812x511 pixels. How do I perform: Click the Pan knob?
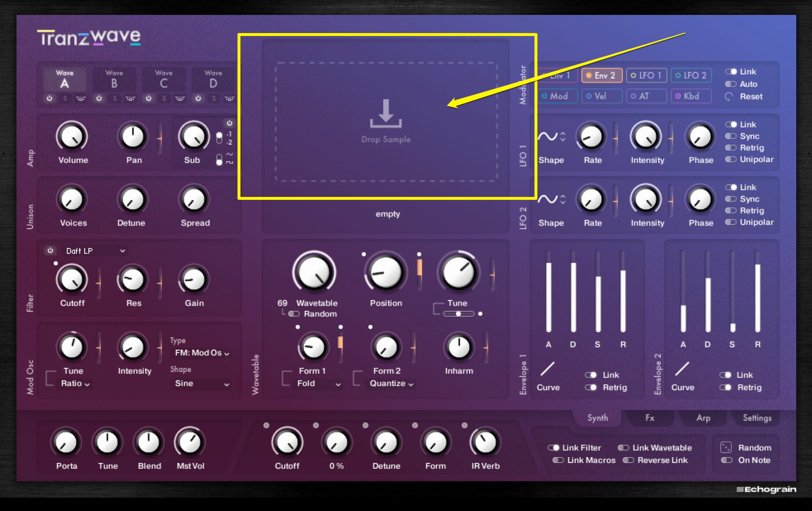133,136
